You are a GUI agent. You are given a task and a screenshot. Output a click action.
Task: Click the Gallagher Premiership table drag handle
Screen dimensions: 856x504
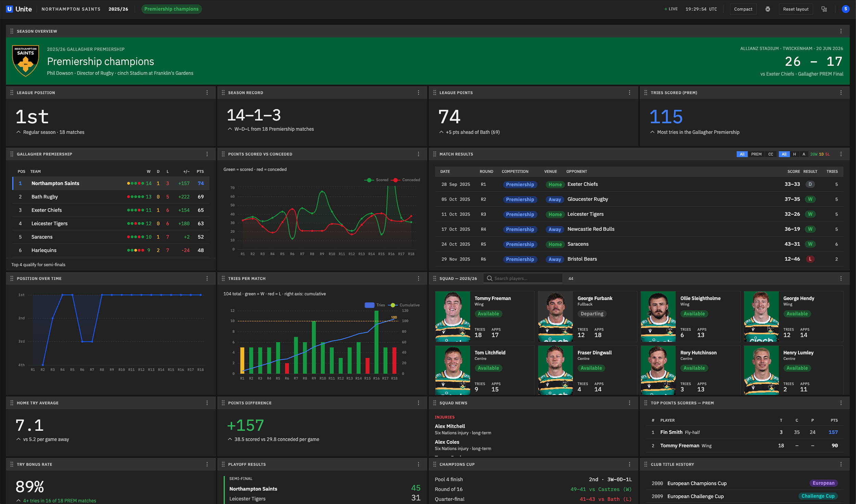(x=12, y=154)
